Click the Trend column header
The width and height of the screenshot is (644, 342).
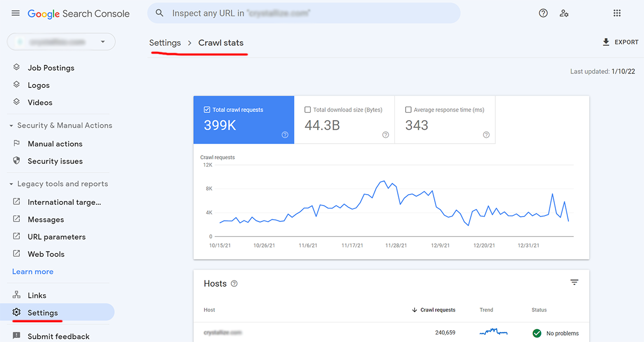tap(486, 310)
